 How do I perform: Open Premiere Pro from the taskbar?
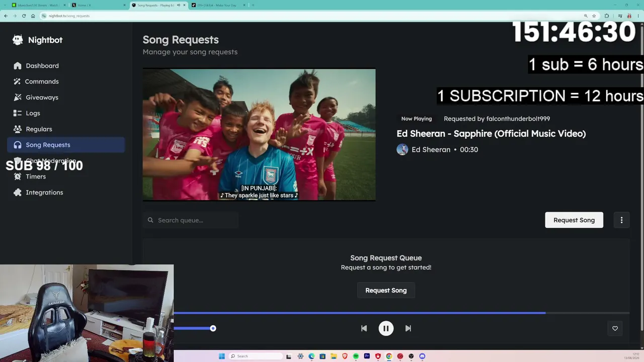[x=367, y=356]
